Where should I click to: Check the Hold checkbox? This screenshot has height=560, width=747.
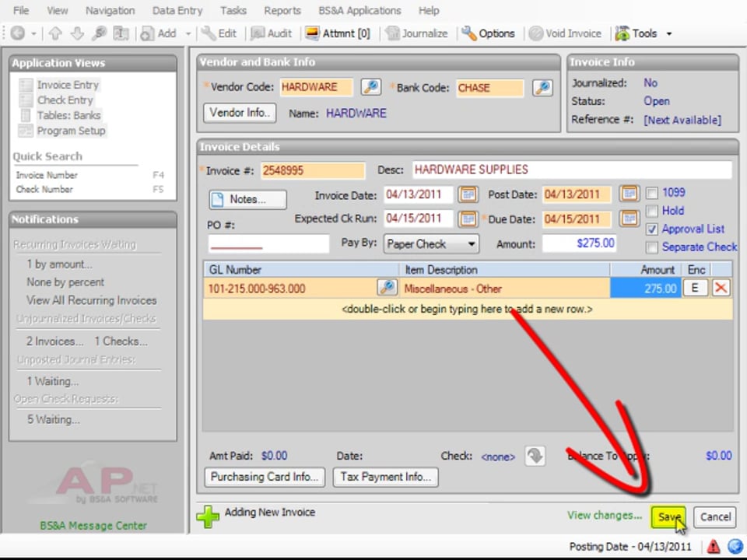[652, 212]
